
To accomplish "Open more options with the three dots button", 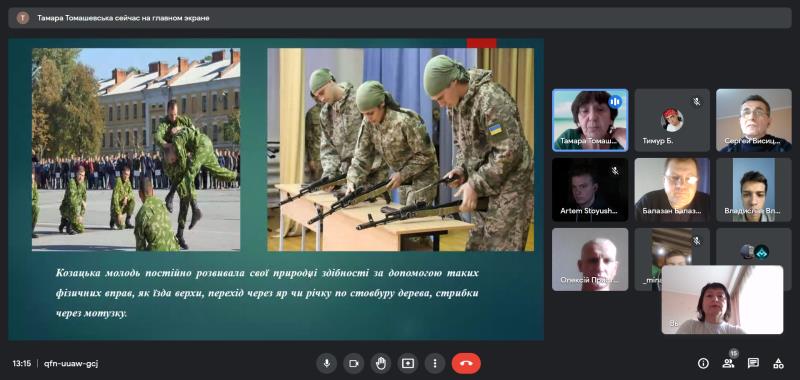I will pyautogui.click(x=435, y=363).
